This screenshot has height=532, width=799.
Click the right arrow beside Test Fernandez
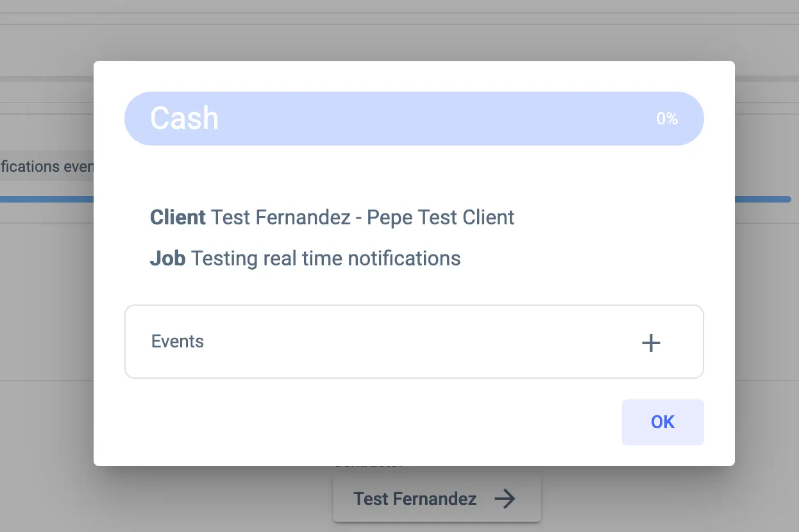pyautogui.click(x=505, y=499)
